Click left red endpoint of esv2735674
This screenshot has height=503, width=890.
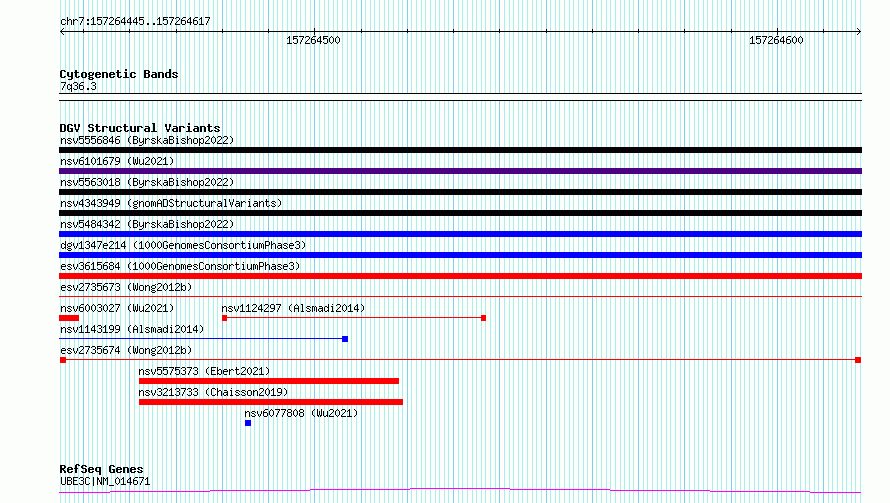[x=63, y=360]
